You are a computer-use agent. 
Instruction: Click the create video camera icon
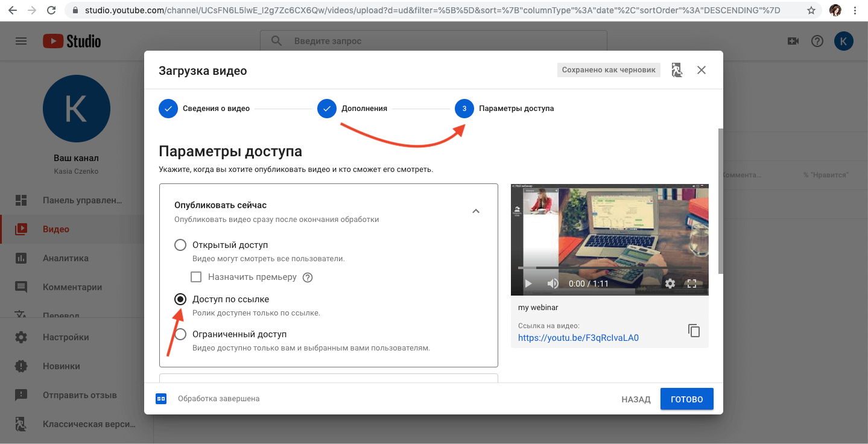coord(793,40)
